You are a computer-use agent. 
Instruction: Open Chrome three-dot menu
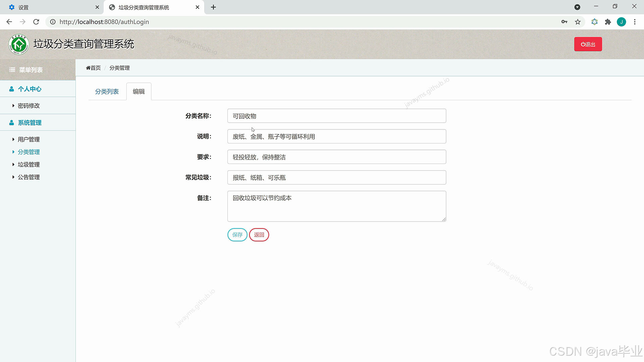point(635,22)
